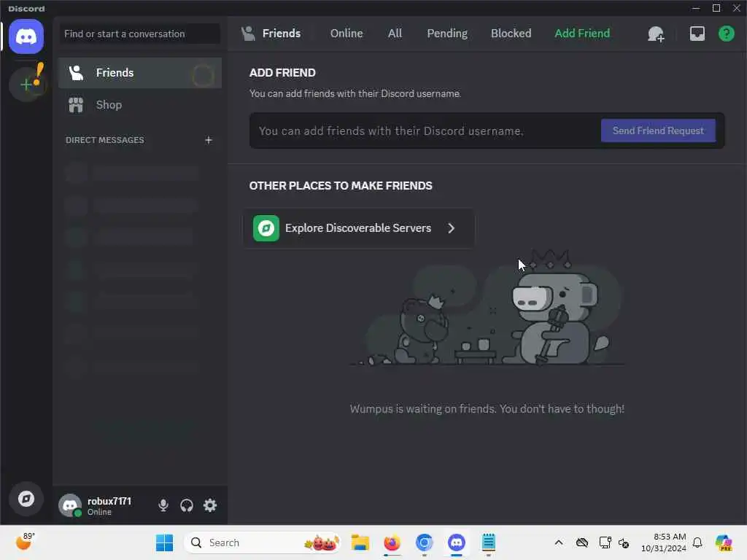The height and width of the screenshot is (560, 747).
Task: Open the taskbar weather widget
Action: point(25,542)
